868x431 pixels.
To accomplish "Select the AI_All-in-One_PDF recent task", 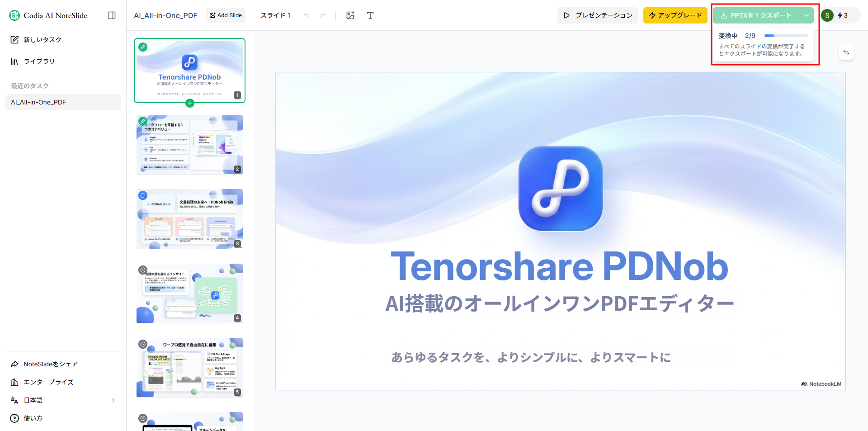I will pyautogui.click(x=63, y=102).
